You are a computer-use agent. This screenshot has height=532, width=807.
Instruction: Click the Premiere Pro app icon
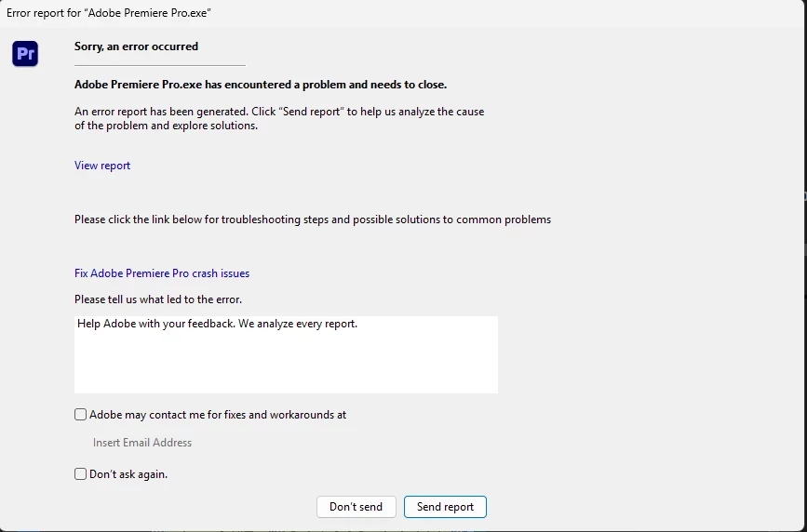(x=25, y=54)
